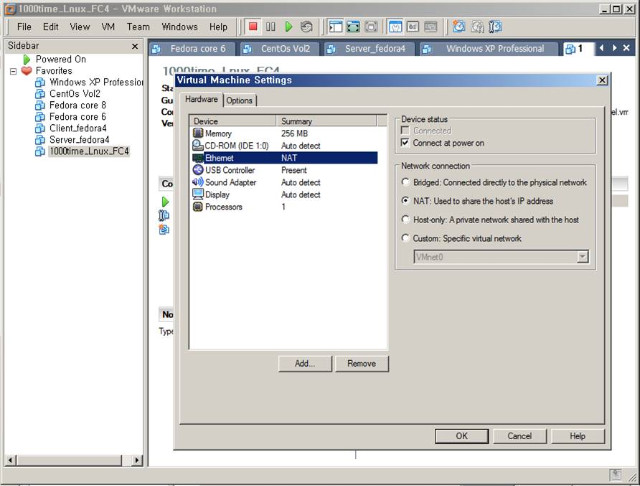Click the Reset VM toolbar icon

tap(307, 27)
